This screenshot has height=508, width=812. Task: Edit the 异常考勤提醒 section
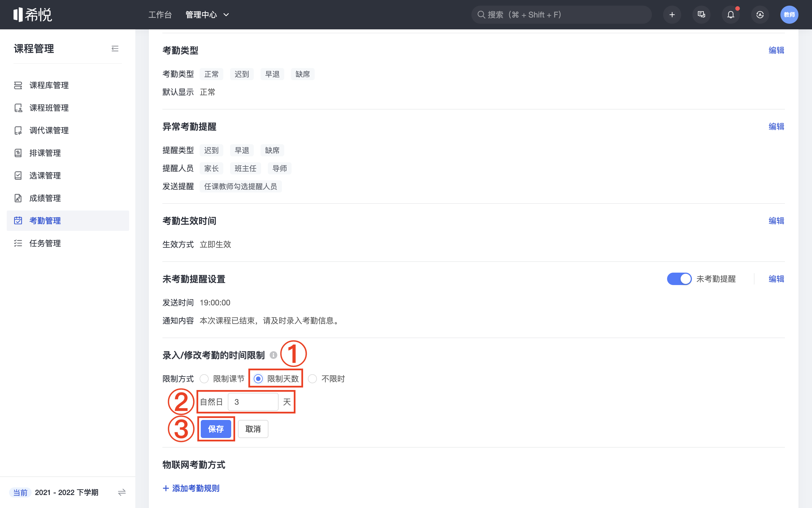(x=776, y=127)
